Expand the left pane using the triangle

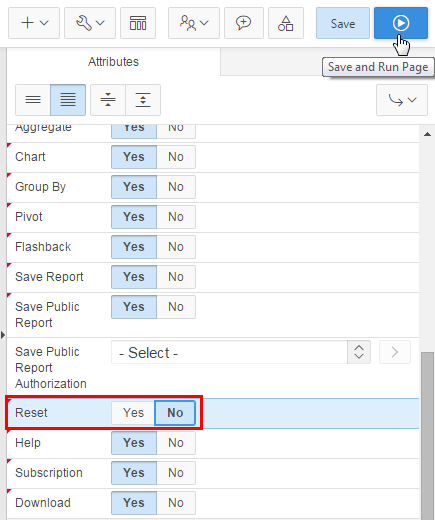tap(3, 335)
